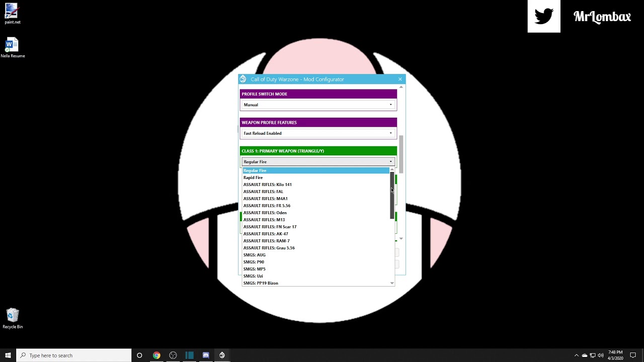Open the Windows Start menu
The image size is (644, 362).
(8, 355)
